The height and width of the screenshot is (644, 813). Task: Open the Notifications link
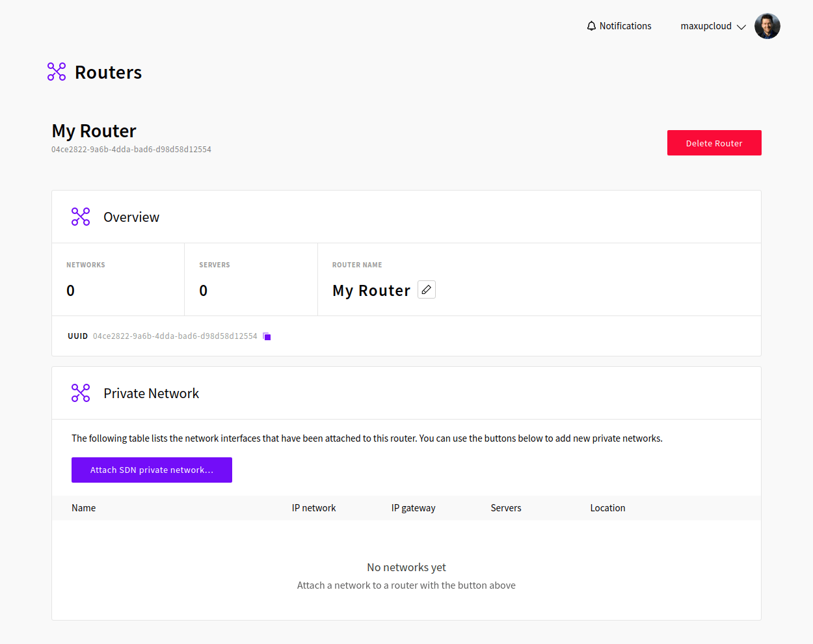(x=625, y=26)
